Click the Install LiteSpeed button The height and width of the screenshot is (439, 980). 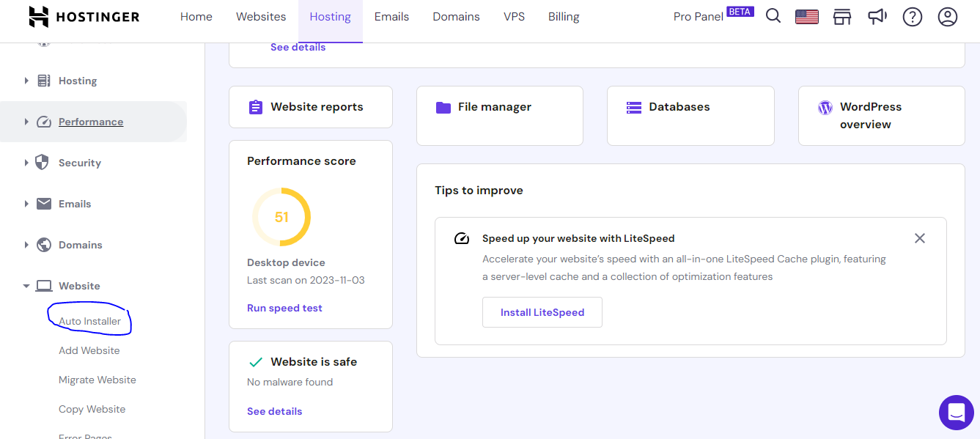[542, 312]
